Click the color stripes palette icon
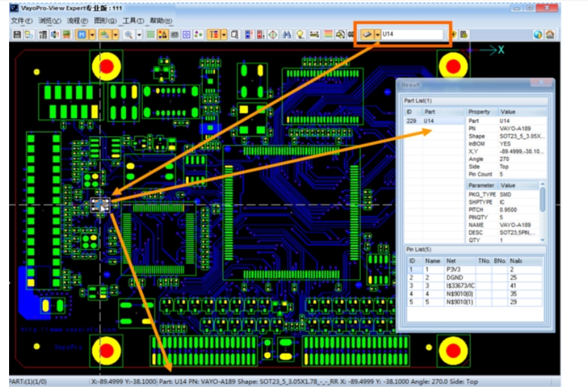 [x=328, y=34]
